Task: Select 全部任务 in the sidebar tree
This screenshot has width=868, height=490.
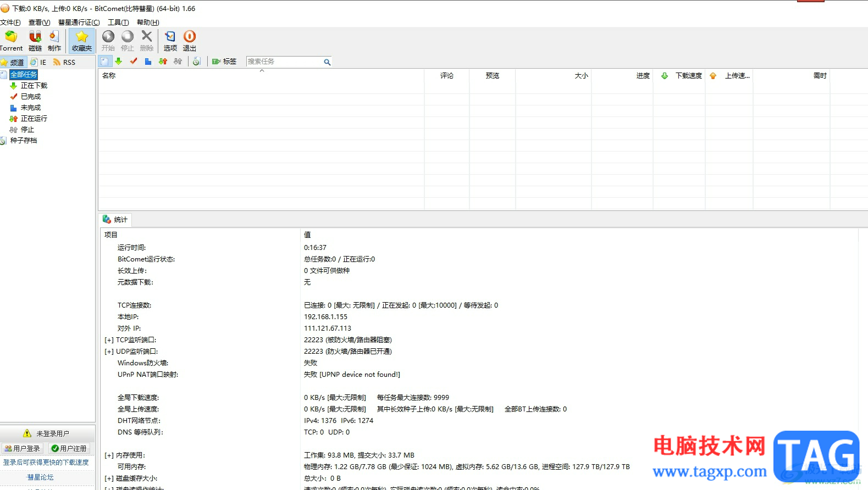Action: 24,75
